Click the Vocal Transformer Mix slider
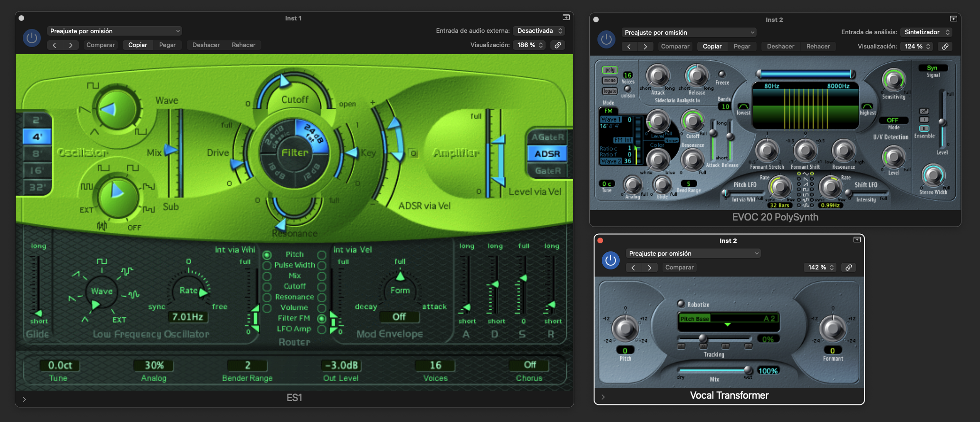This screenshot has width=980, height=422. 713,370
